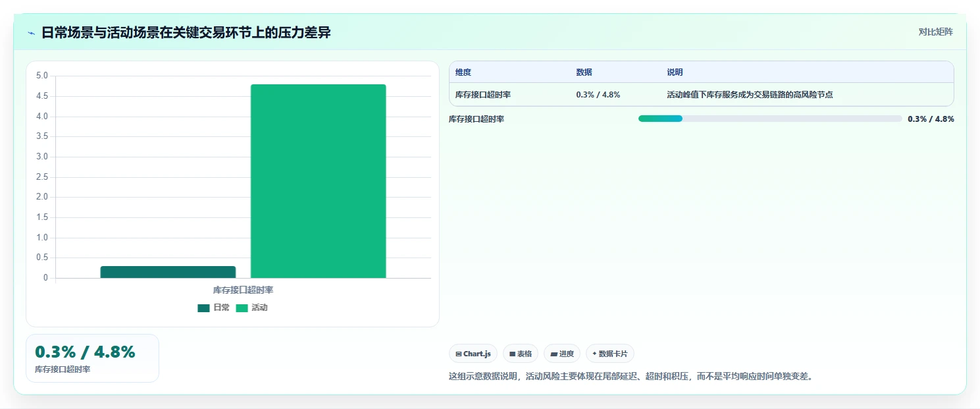Click the card title 日常场景与活动场景…压力差异

(x=186, y=32)
